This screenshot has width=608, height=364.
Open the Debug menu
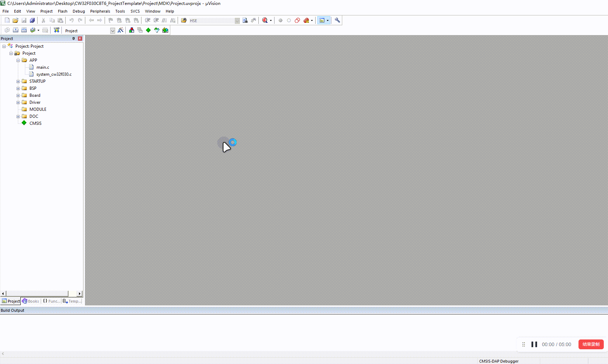[x=79, y=11]
